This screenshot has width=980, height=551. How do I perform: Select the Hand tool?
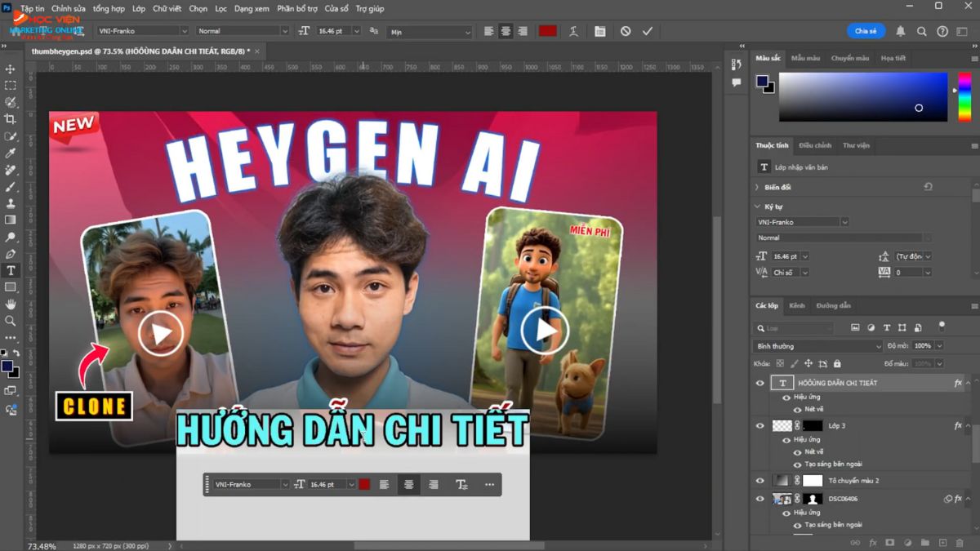click(11, 304)
